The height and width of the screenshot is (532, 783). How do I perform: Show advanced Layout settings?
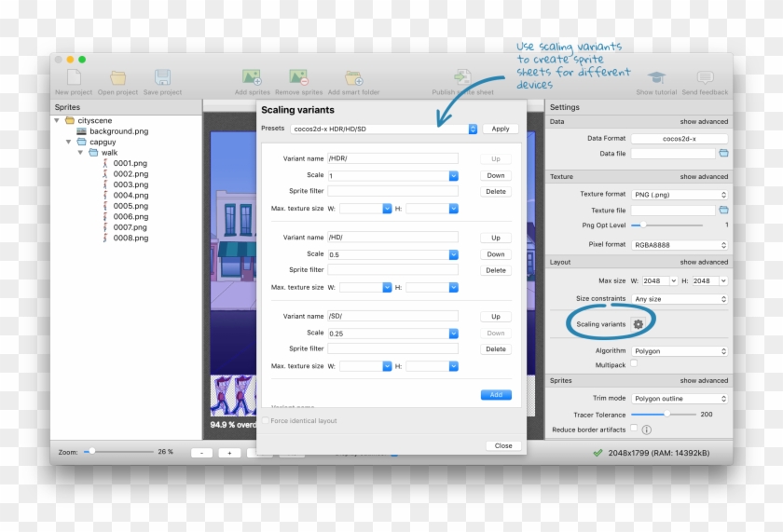(x=704, y=262)
